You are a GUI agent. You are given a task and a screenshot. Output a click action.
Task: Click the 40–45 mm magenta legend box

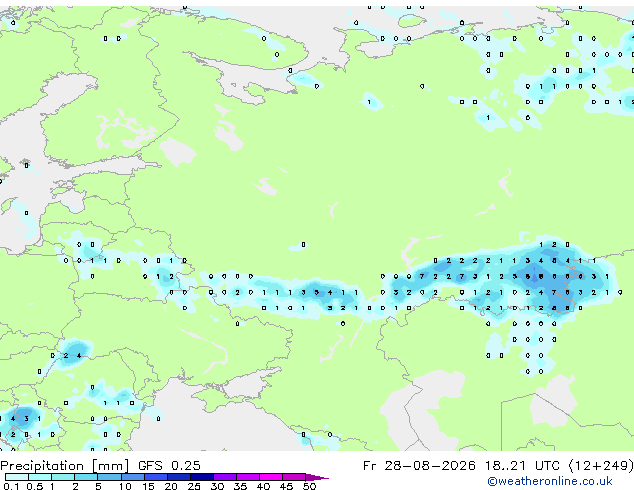pos(271,477)
